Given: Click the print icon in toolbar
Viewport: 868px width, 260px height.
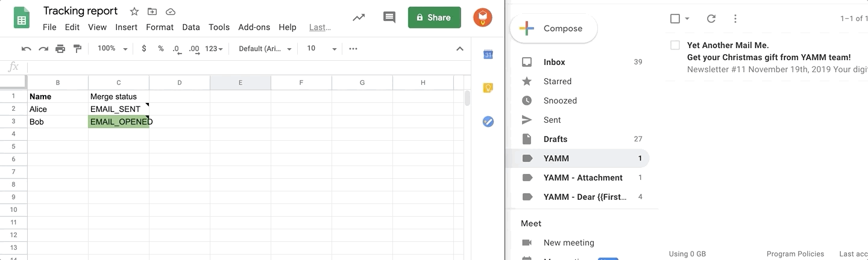Looking at the screenshot, I should pyautogui.click(x=60, y=49).
